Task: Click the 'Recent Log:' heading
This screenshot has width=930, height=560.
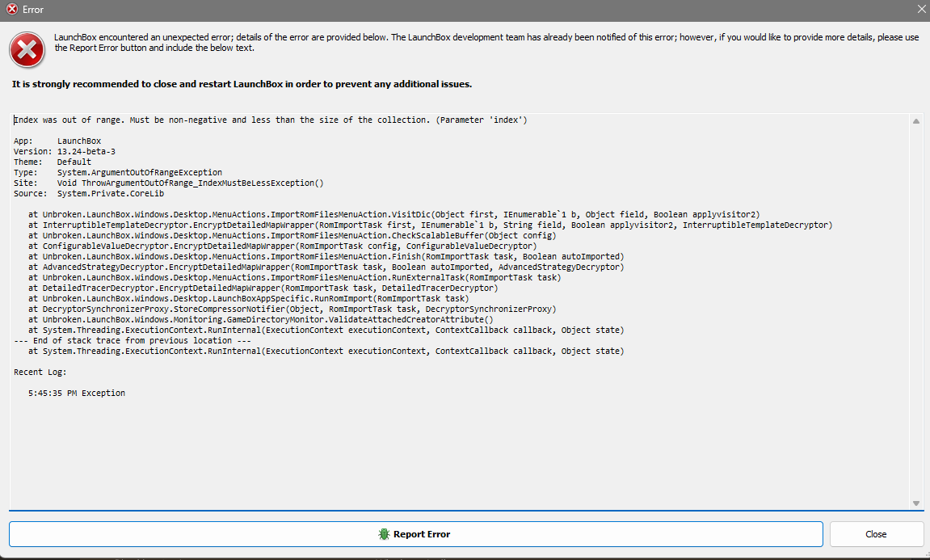Action: pos(40,372)
